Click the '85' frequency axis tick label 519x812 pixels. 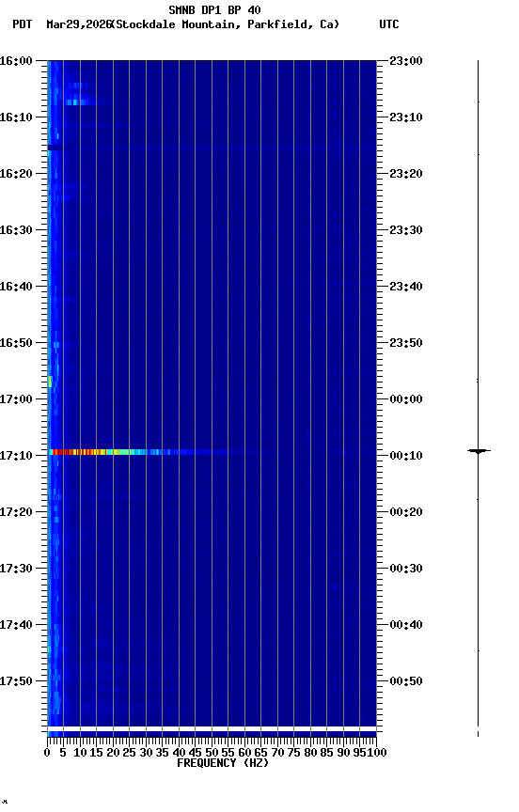click(x=327, y=753)
